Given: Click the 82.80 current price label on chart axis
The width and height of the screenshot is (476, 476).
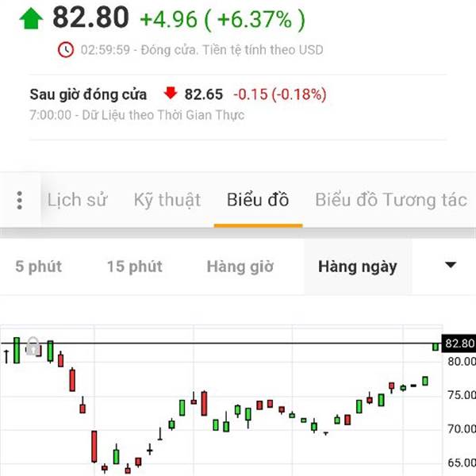Looking at the screenshot, I should [x=459, y=344].
